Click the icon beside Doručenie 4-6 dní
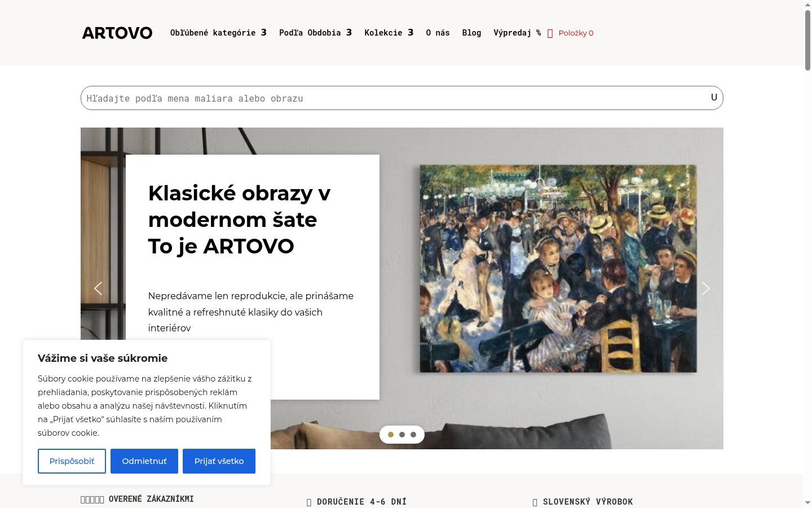 tap(309, 502)
